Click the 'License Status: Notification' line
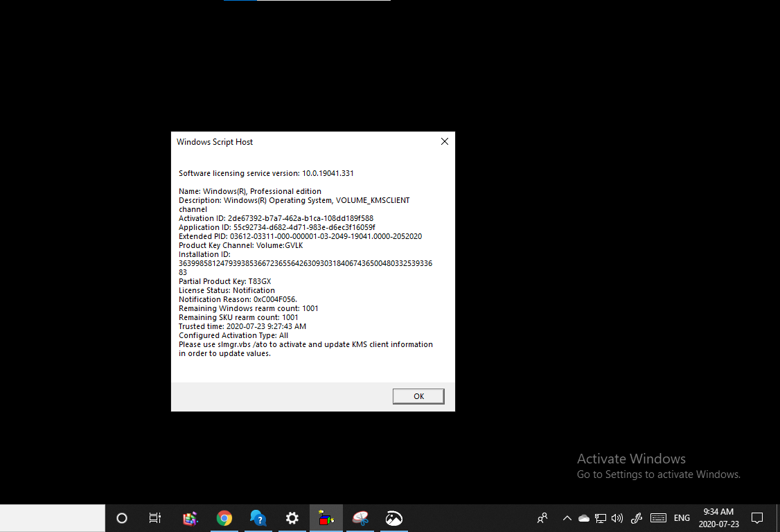Viewport: 780px width, 532px height. (227, 291)
